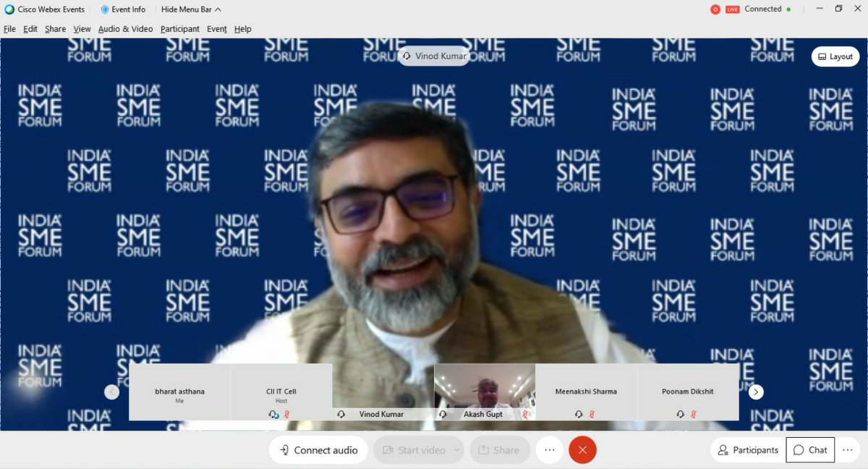Open the Edit menu
Image resolution: width=868 pixels, height=469 pixels.
pos(30,29)
